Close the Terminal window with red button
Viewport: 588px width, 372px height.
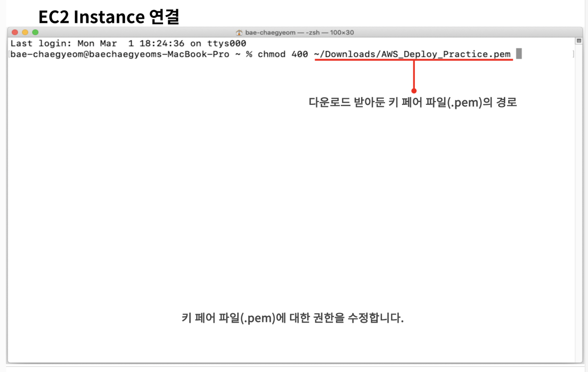point(15,32)
